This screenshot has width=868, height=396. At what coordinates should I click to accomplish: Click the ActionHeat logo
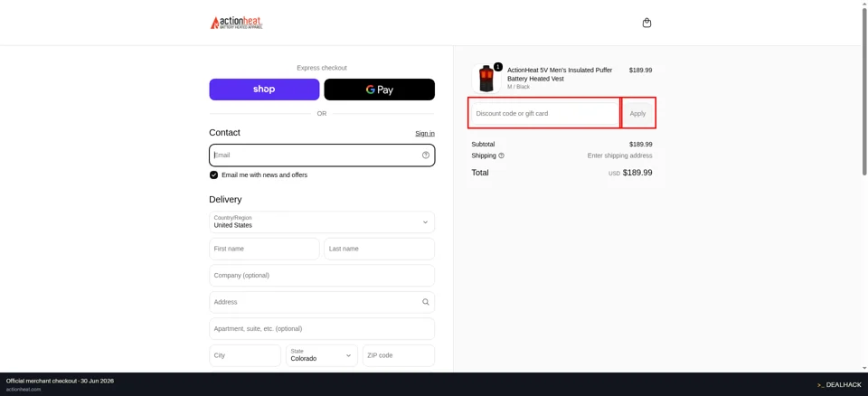pos(236,23)
